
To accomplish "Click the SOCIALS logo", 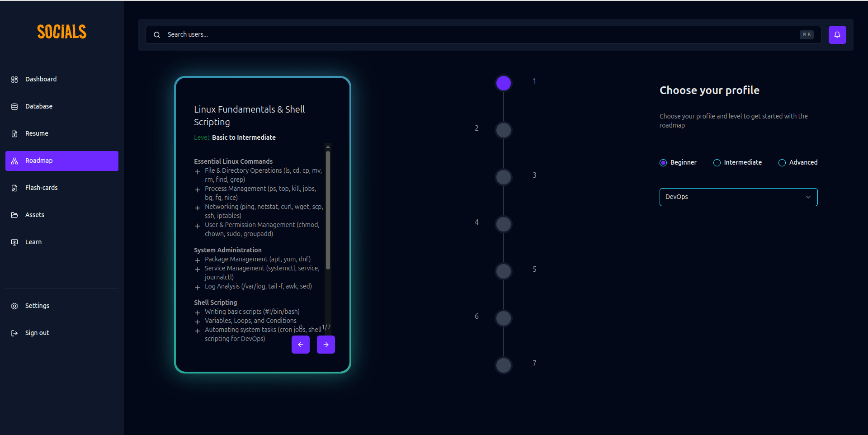I will [62, 32].
